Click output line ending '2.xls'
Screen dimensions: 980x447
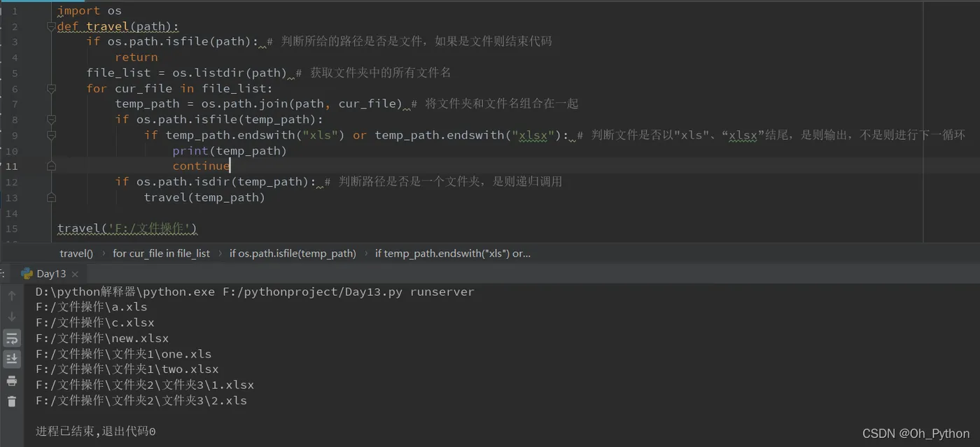point(141,401)
